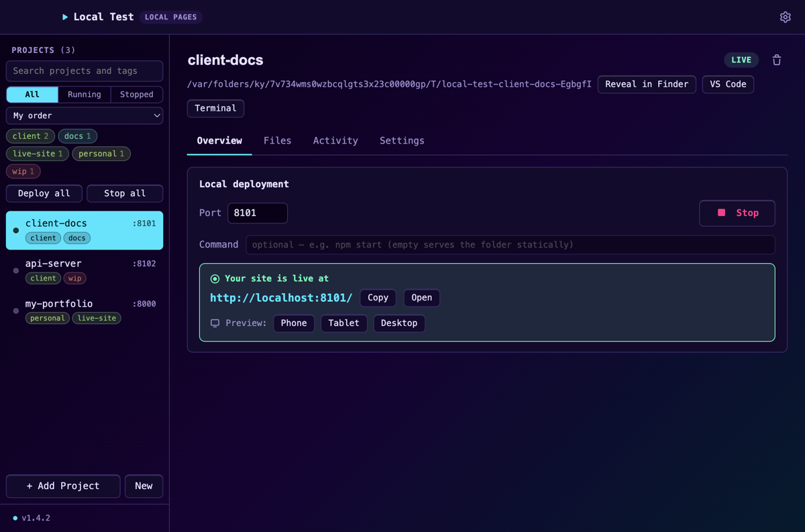Focus the Search projects and tags field
This screenshot has width=805, height=532.
[x=85, y=71]
